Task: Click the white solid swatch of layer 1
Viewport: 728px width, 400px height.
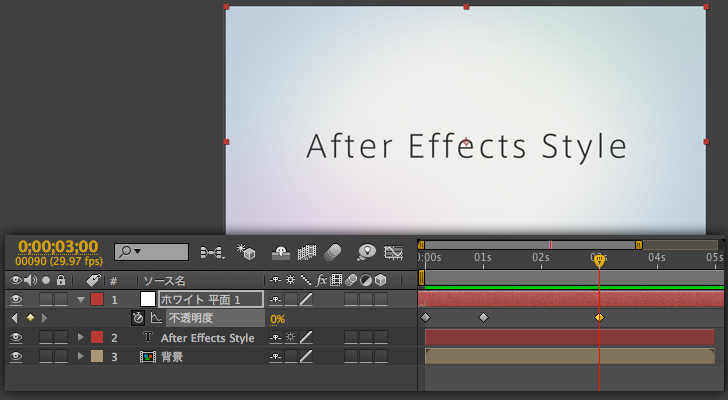Action: (148, 299)
